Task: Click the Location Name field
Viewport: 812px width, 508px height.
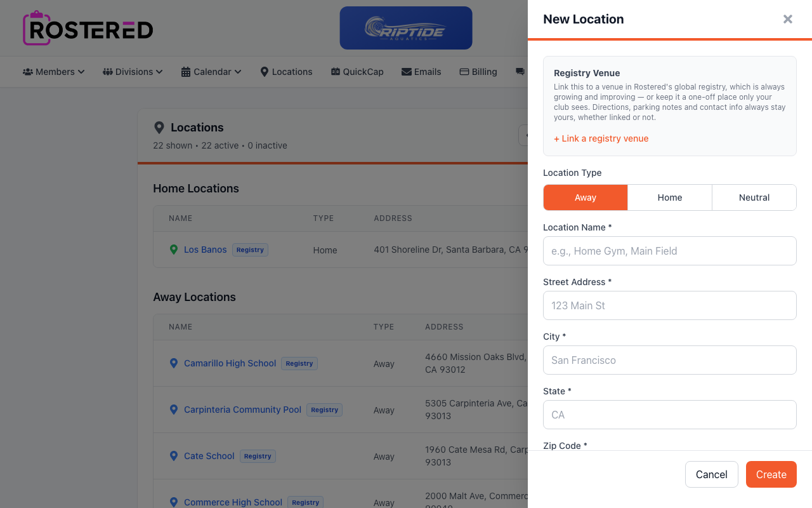Action: tap(670, 251)
